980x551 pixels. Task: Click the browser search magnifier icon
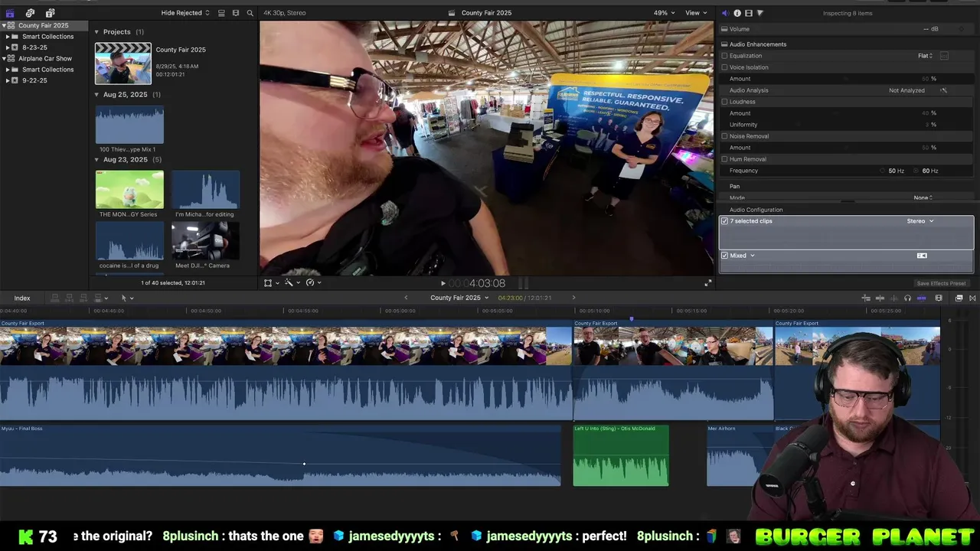point(250,13)
